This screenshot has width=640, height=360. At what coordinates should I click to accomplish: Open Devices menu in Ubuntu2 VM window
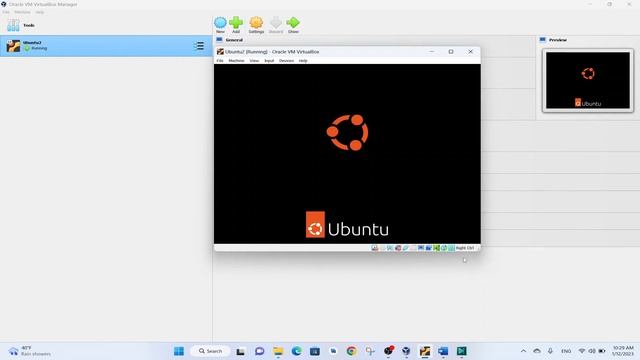click(286, 61)
